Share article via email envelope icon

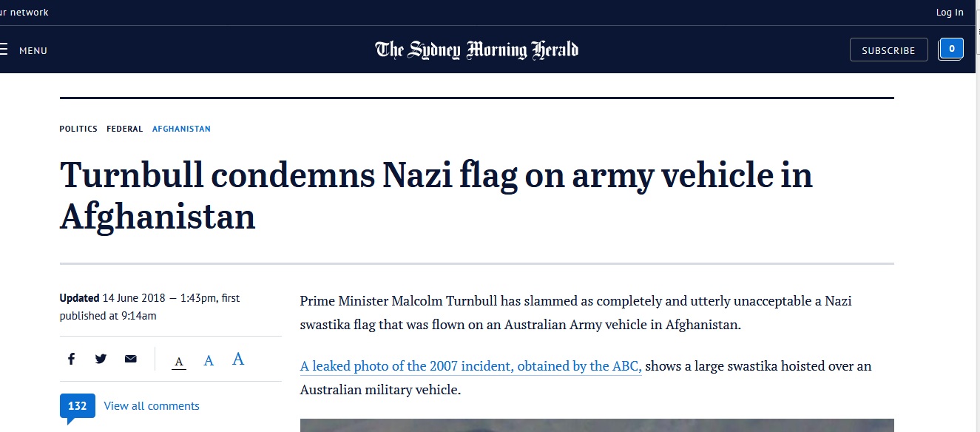pos(131,359)
